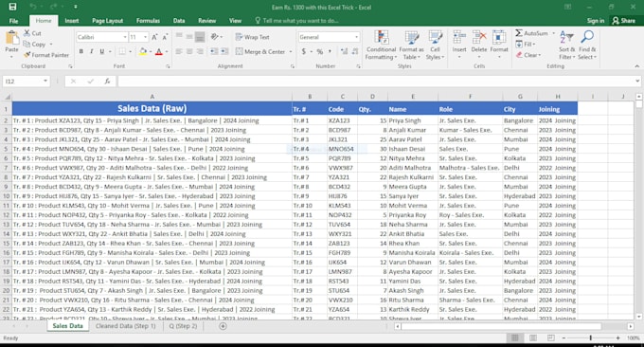Click Merge & Center
The image size is (644, 347).
point(260,52)
